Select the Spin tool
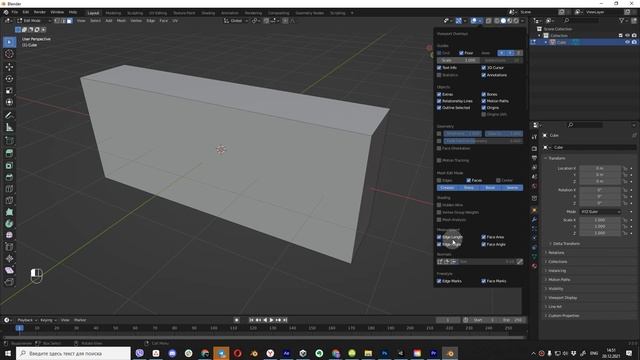 [x=9, y=224]
